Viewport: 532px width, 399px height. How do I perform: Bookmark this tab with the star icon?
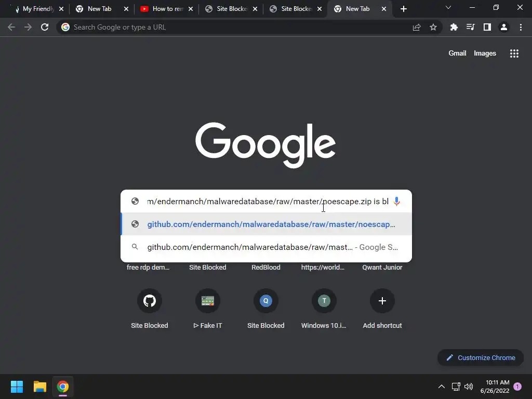(433, 27)
